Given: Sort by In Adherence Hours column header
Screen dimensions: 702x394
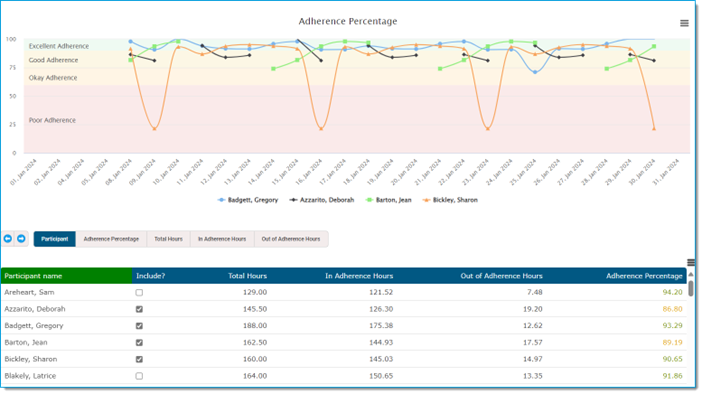Looking at the screenshot, I should (x=359, y=276).
